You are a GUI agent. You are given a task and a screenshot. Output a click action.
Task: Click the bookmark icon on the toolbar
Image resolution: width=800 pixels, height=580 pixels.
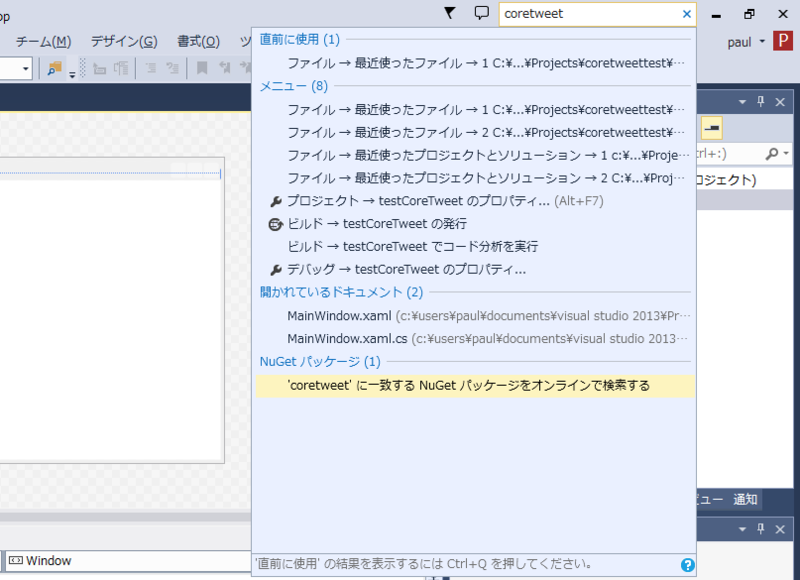(203, 67)
